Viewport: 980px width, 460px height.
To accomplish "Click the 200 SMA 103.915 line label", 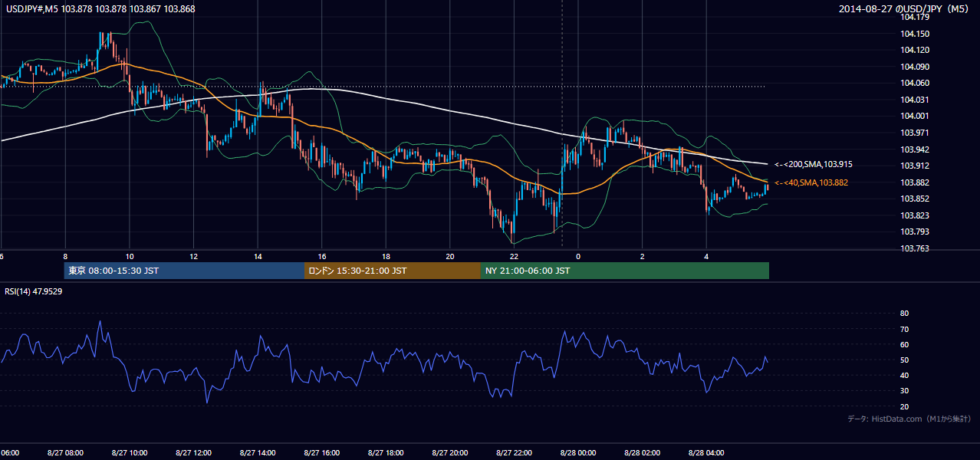I will pos(814,164).
